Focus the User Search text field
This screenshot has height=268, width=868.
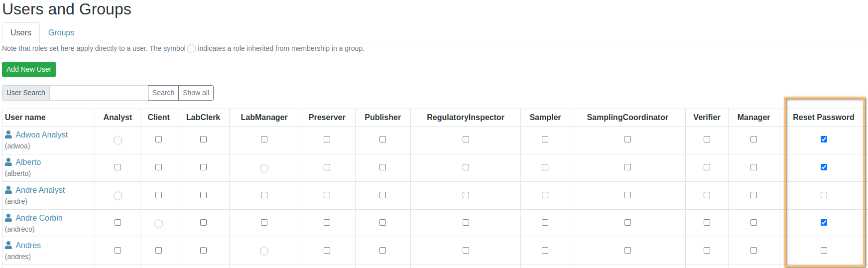[99, 93]
